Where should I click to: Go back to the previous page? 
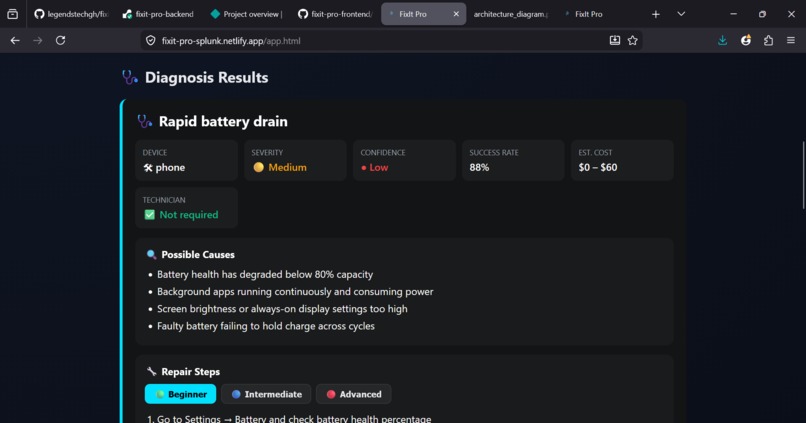pos(15,40)
